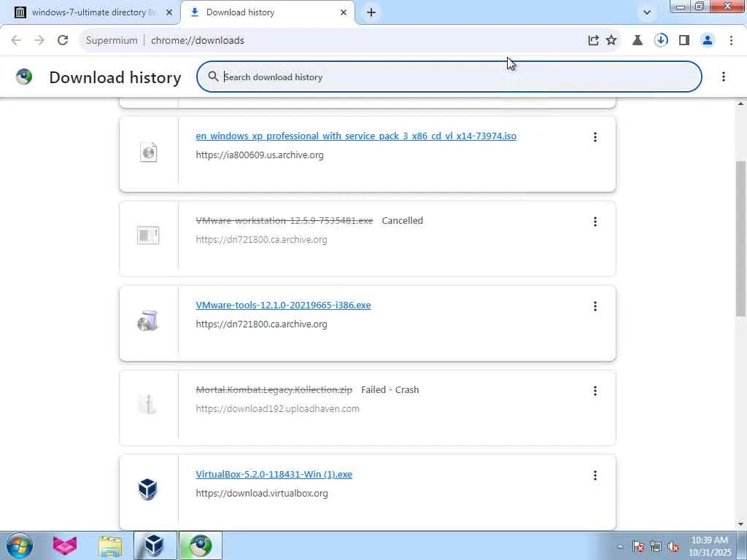This screenshot has height=560, width=747.
Task: Open more actions for VMware-tools download
Action: [x=595, y=306]
